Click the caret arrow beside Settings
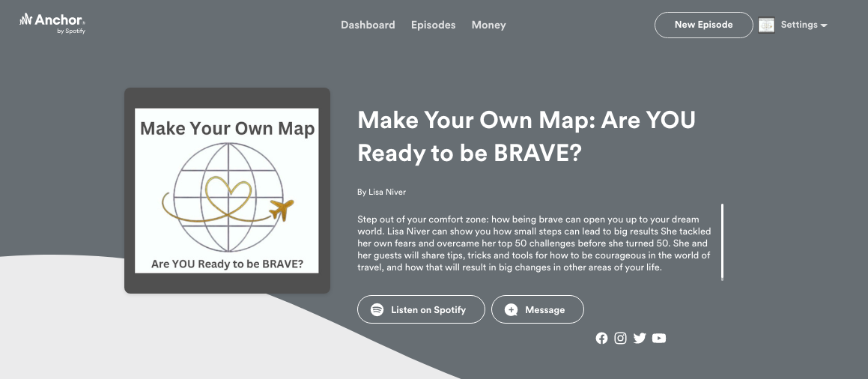The width and height of the screenshot is (868, 379). [x=824, y=25]
